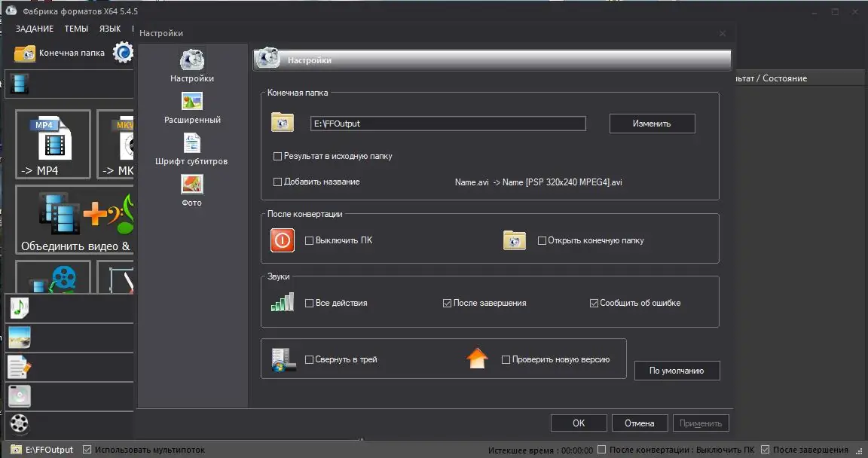Enable Результат в исходную папку checkbox
The height and width of the screenshot is (458, 868).
point(278,157)
